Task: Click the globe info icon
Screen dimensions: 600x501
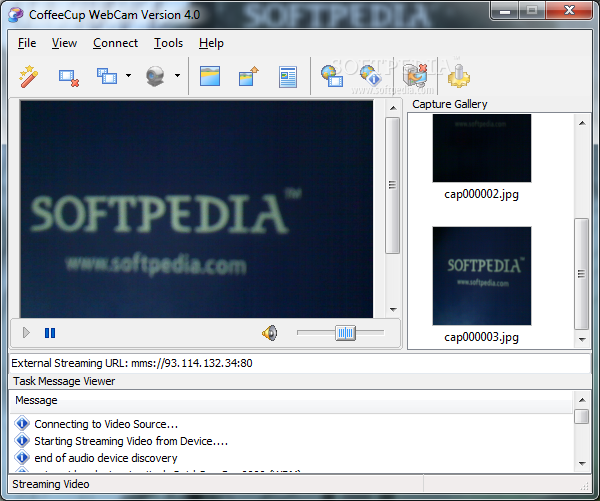Action: (370, 75)
